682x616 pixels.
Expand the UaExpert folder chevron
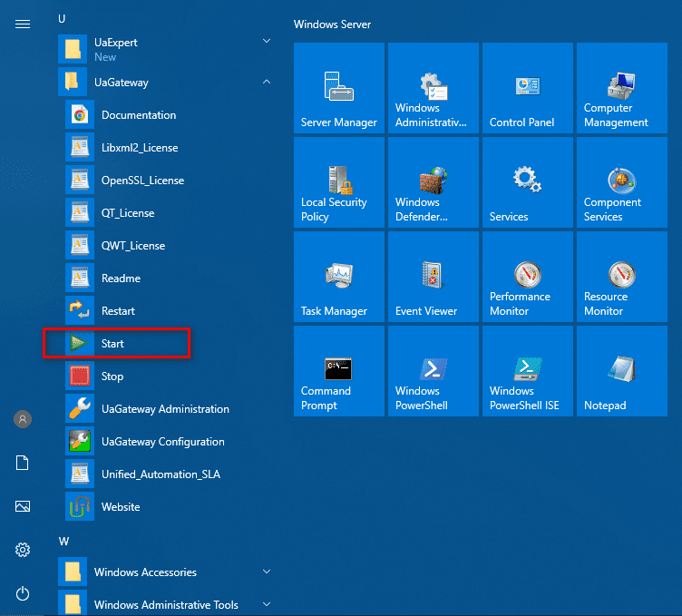coord(267,42)
